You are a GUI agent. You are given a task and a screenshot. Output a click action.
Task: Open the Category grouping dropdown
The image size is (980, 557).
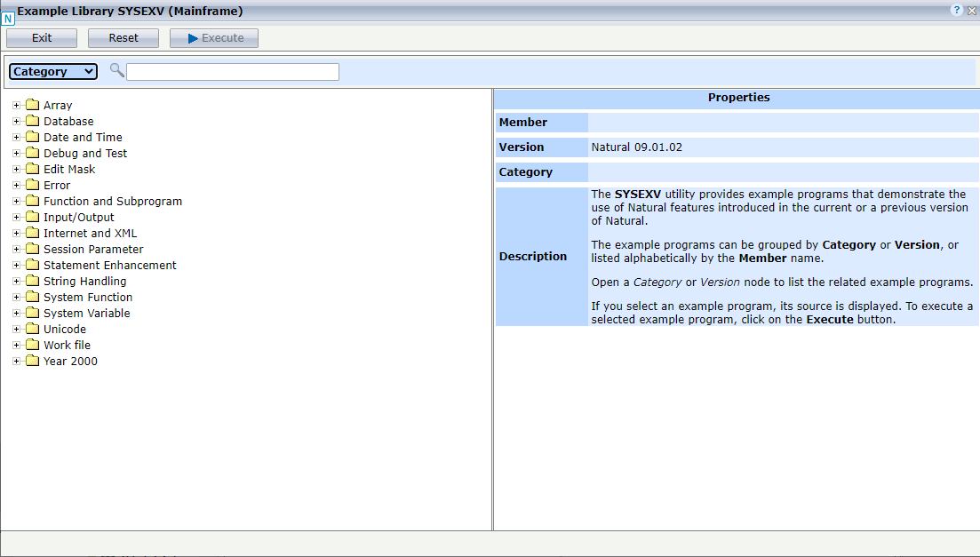coord(52,71)
